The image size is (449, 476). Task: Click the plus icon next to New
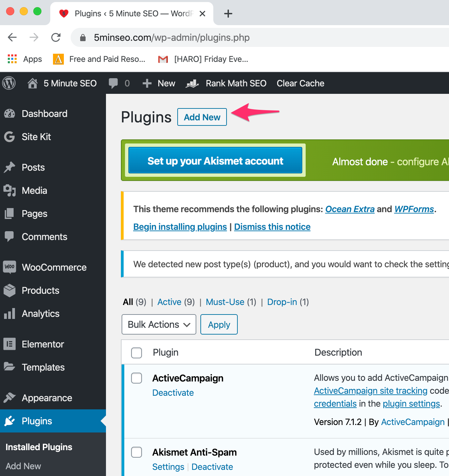tap(147, 83)
